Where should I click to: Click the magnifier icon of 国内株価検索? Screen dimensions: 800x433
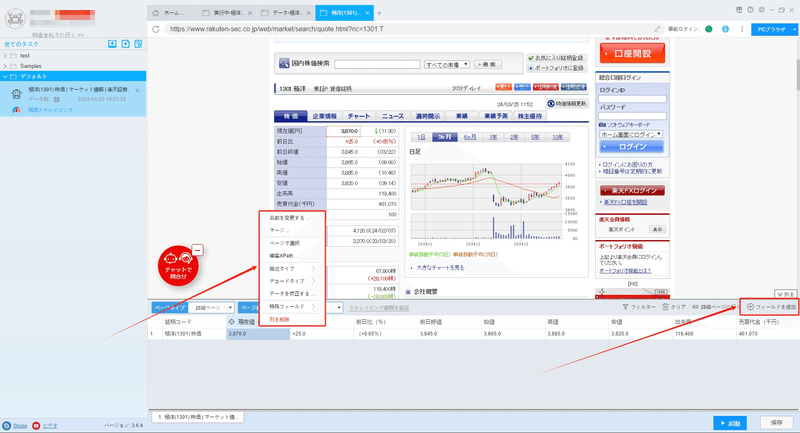pyautogui.click(x=284, y=63)
